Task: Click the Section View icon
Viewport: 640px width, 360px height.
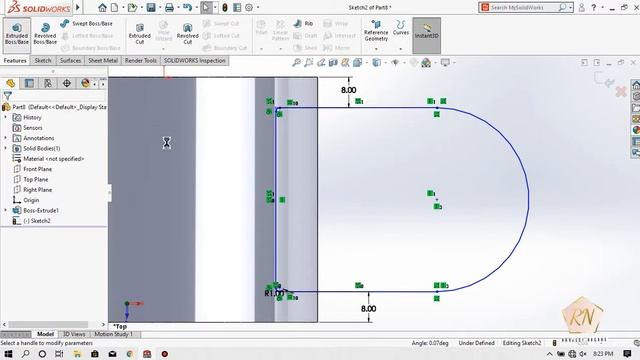Action: tap(333, 62)
